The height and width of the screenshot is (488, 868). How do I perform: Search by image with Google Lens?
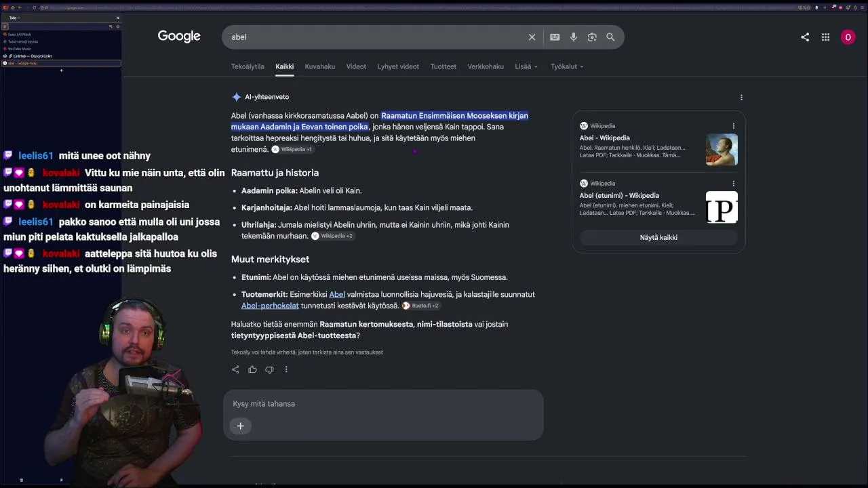pos(592,37)
